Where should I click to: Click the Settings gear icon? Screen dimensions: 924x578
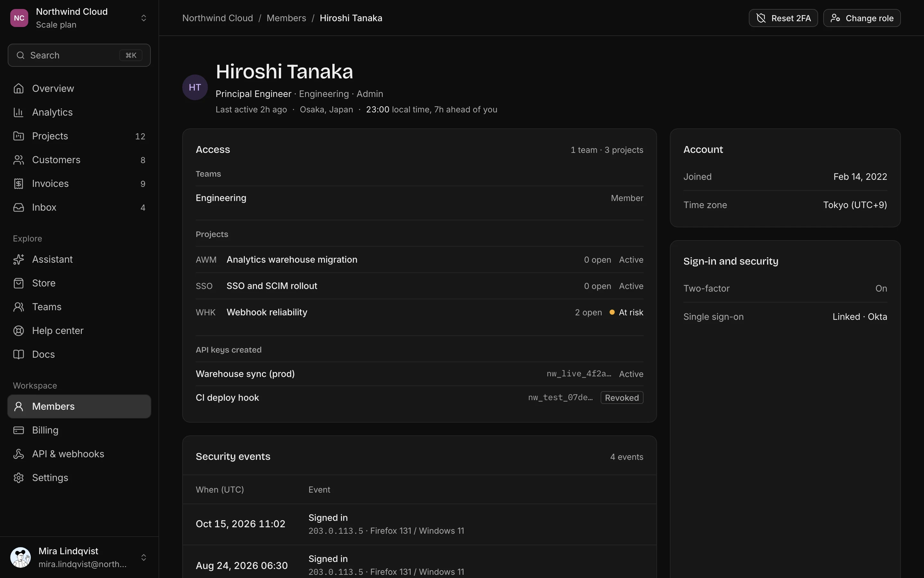18,477
